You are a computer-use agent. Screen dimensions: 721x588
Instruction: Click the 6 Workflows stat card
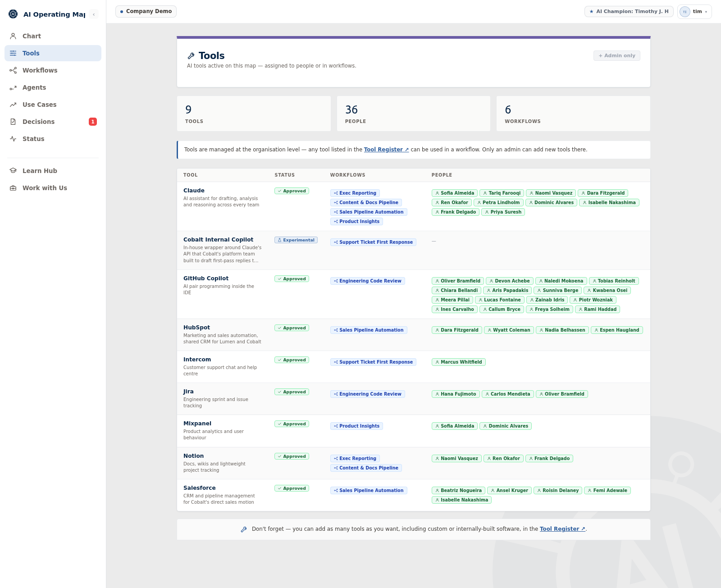(573, 114)
